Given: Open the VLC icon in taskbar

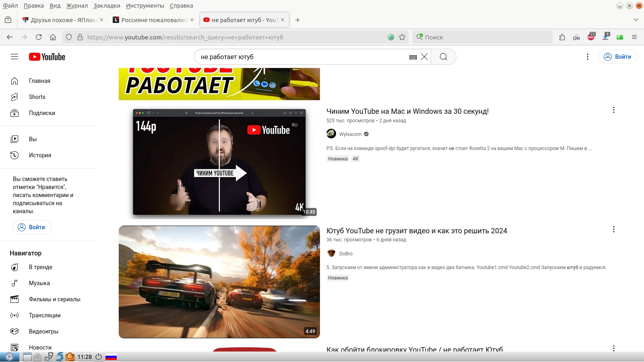Looking at the screenshot, I should [x=70, y=357].
